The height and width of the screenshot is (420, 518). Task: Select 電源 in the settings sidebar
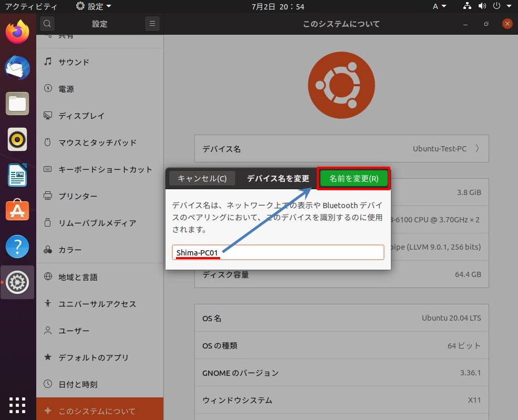point(100,88)
